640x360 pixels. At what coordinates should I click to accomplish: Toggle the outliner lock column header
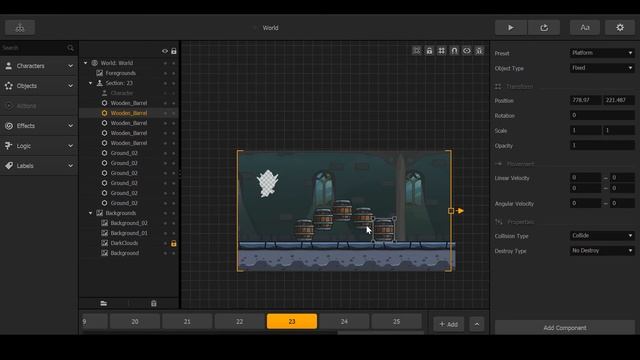174,51
